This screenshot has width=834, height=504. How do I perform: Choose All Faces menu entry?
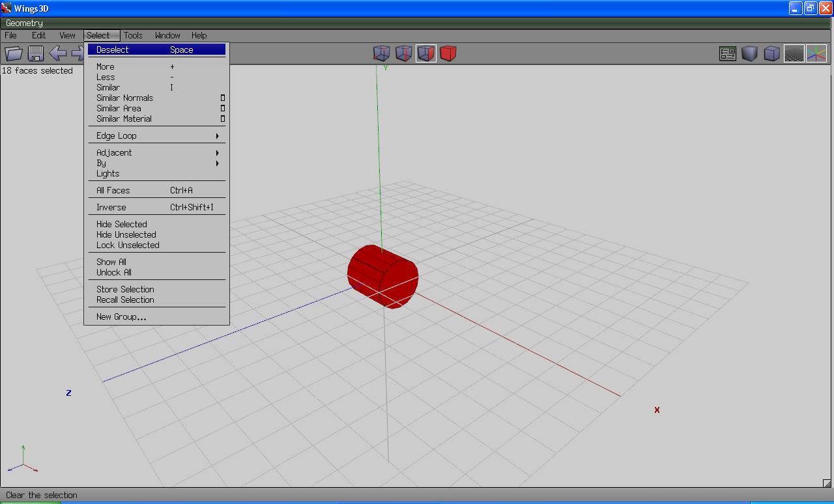(156, 191)
